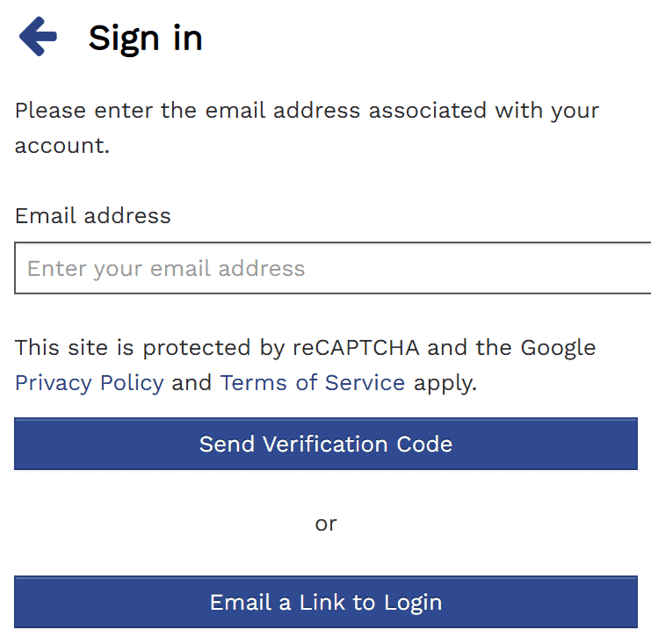Image resolution: width=651 pixels, height=644 pixels.
Task: Click the Email a Link to Login button
Action: [x=325, y=602]
